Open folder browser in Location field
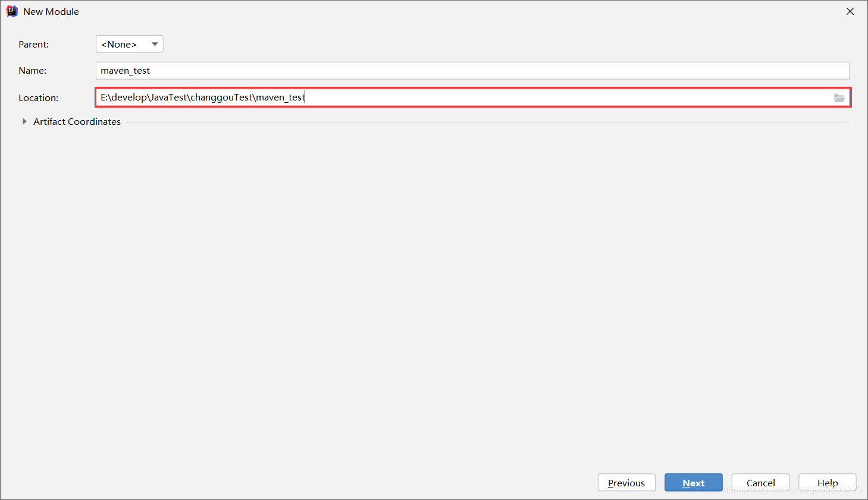 click(x=839, y=98)
